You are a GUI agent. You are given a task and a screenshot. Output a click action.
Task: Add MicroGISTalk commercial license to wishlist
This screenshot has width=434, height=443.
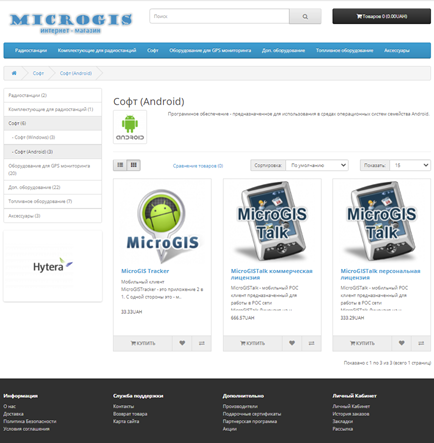click(292, 343)
